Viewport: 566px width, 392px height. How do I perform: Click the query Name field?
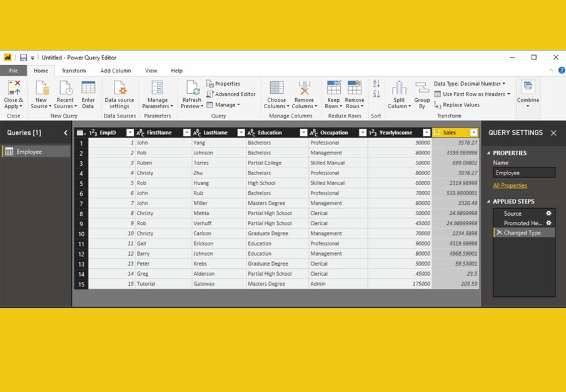523,173
